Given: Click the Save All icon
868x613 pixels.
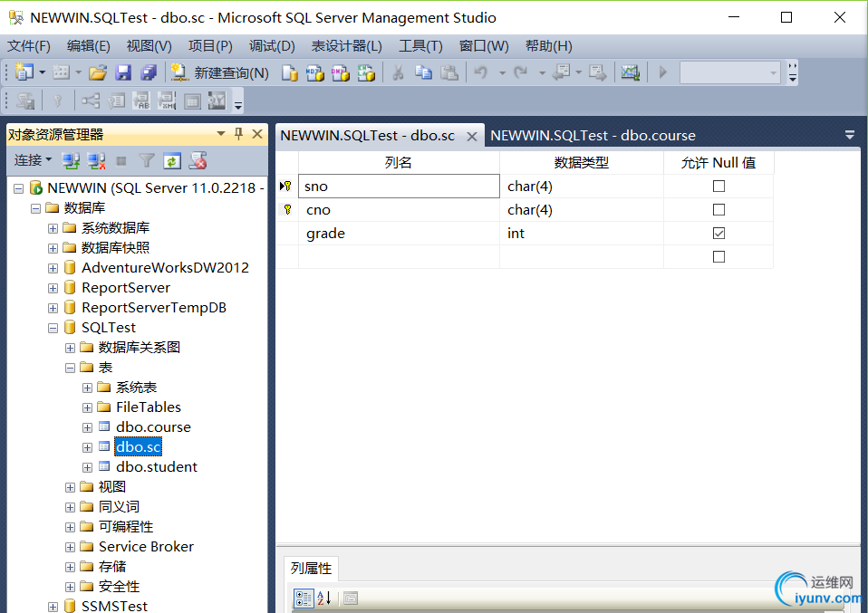Looking at the screenshot, I should pos(149,72).
